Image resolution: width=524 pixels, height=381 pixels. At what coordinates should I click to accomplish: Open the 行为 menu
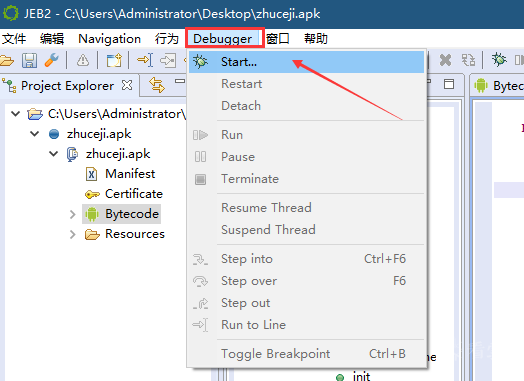[167, 39]
